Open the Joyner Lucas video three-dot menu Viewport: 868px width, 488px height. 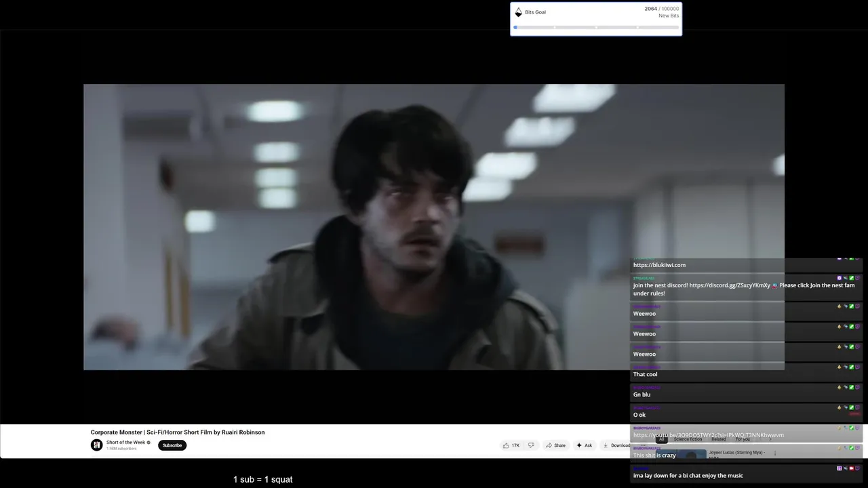click(775, 453)
